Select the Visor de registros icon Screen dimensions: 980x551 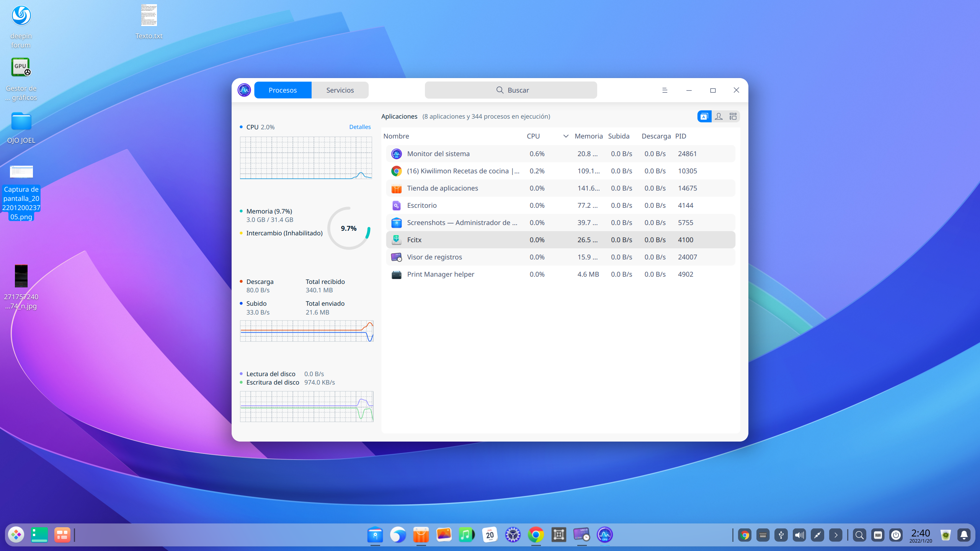[396, 257]
